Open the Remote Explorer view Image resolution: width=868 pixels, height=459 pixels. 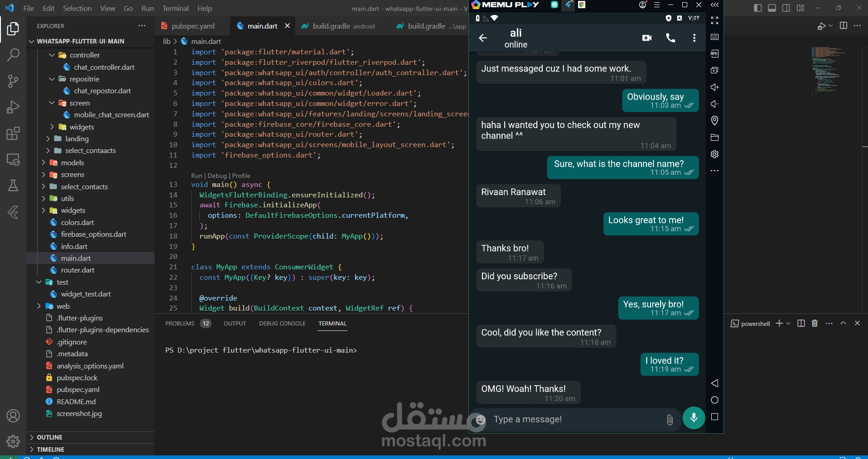13,160
